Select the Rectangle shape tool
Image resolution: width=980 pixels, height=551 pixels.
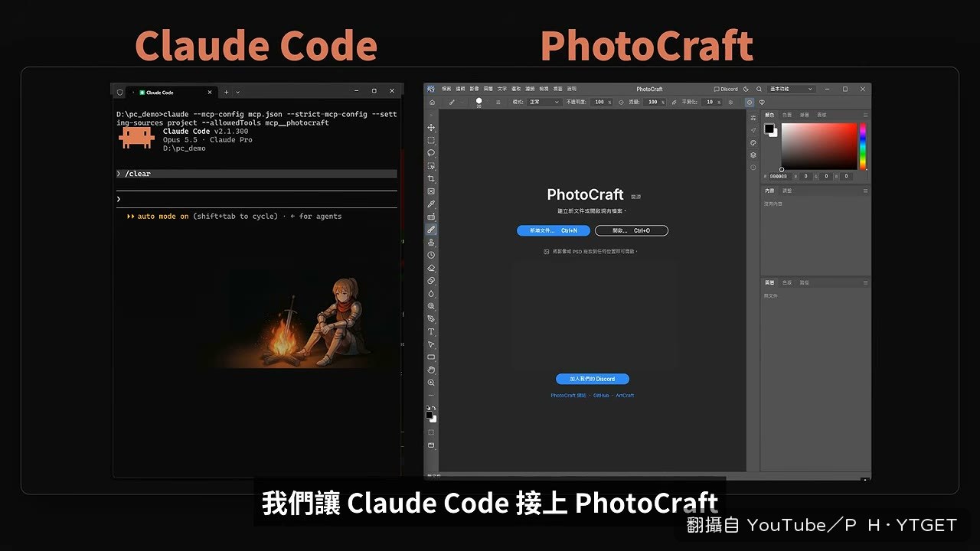(x=431, y=357)
